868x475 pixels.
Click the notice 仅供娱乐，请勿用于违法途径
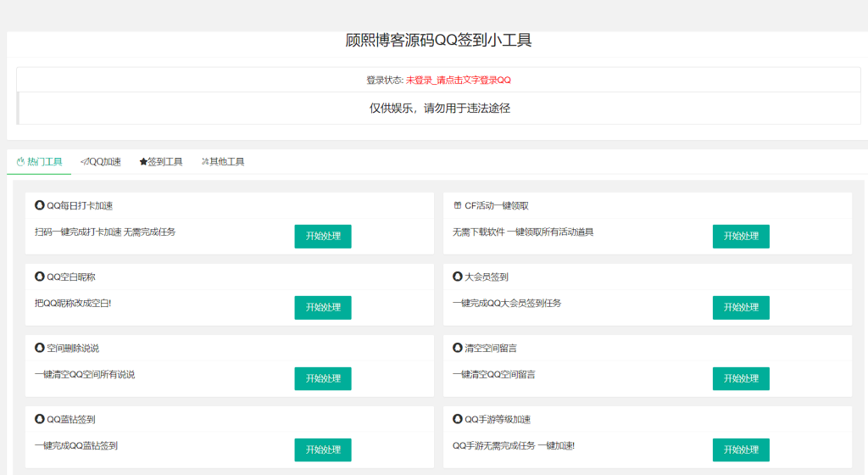tap(440, 109)
